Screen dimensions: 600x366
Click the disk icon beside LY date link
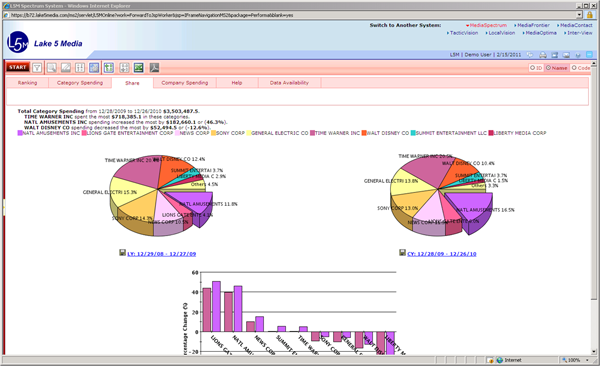pos(122,253)
